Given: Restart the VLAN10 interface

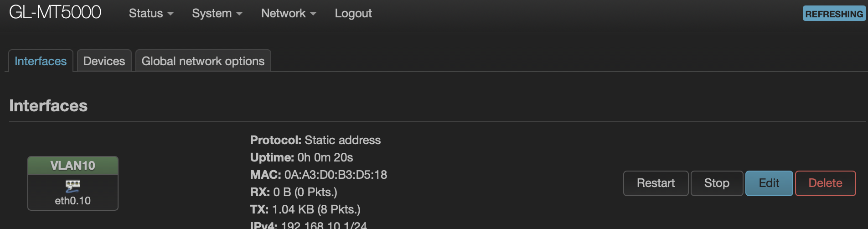Looking at the screenshot, I should tap(656, 183).
